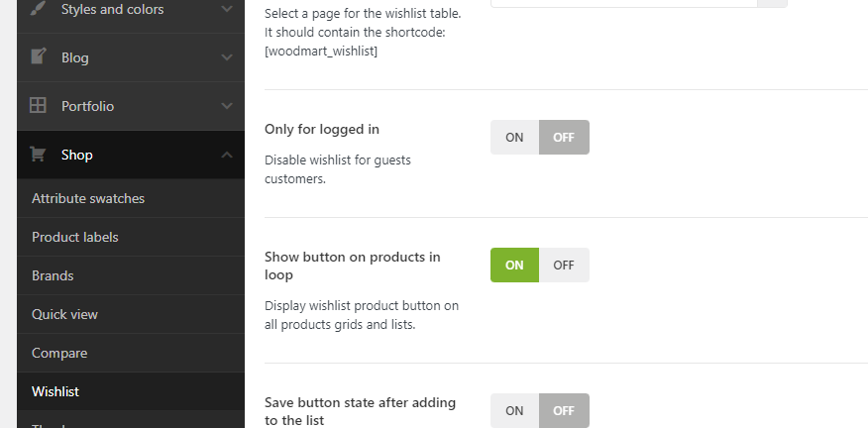The height and width of the screenshot is (428, 868).
Task: Expand the Portfolio section arrow
Action: point(227,106)
